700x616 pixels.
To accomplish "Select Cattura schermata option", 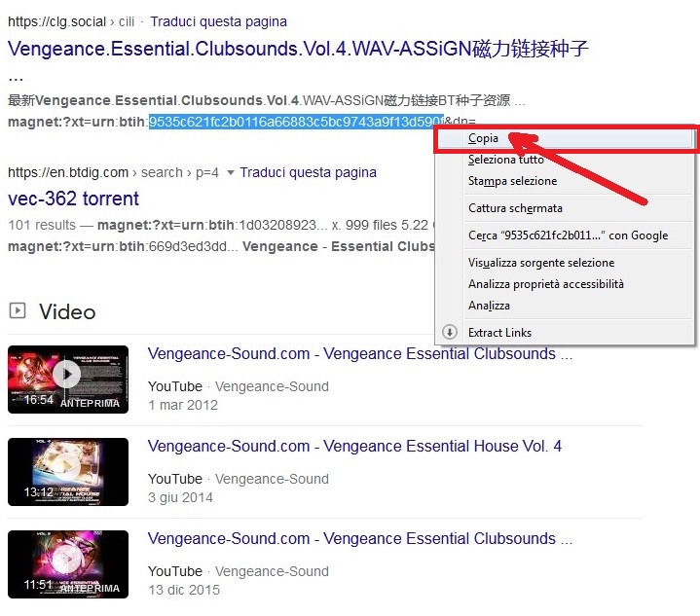I will (565, 208).
